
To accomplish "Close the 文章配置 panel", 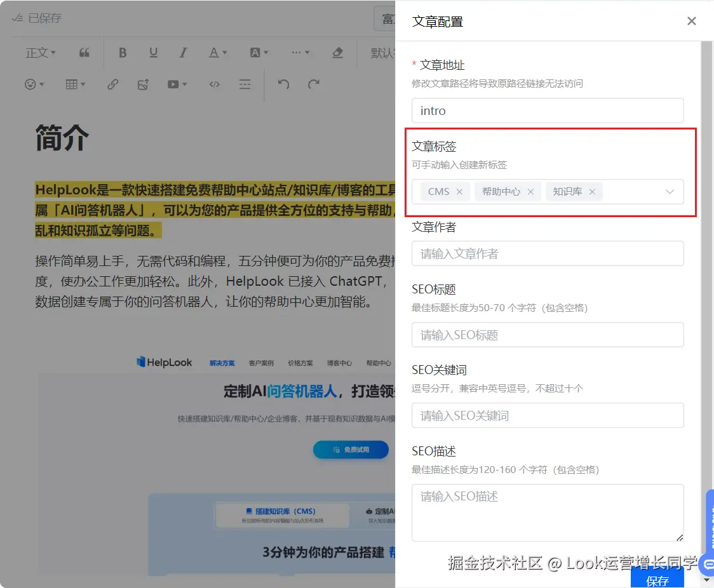I will click(691, 22).
